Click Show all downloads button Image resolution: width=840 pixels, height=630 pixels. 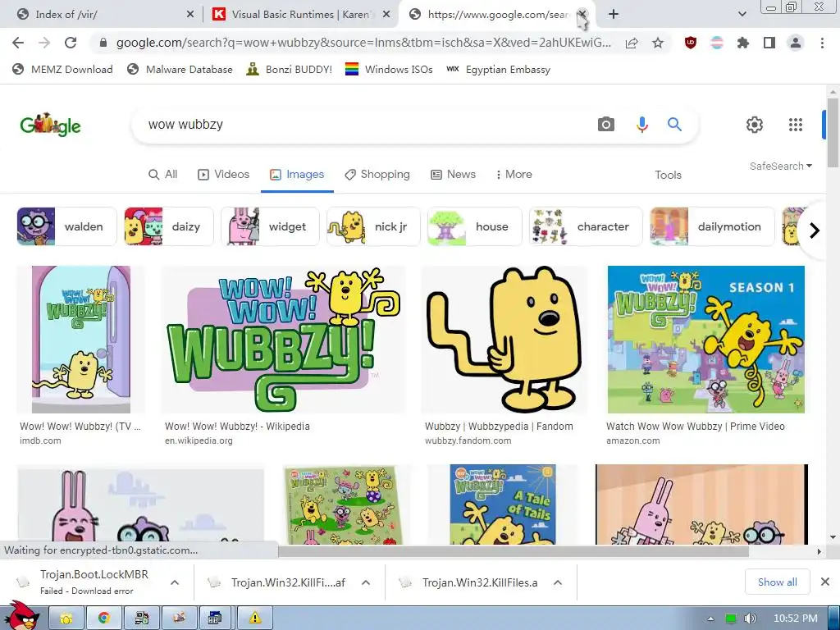(778, 582)
